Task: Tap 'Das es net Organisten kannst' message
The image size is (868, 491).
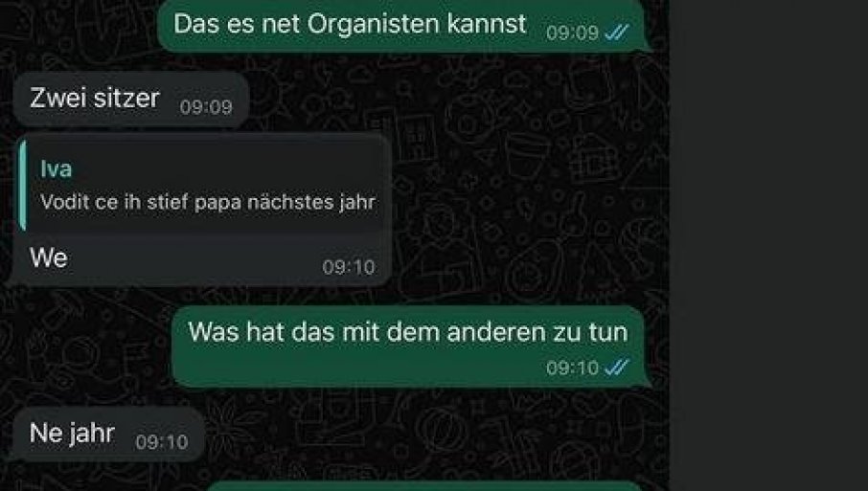Action: 402,26
